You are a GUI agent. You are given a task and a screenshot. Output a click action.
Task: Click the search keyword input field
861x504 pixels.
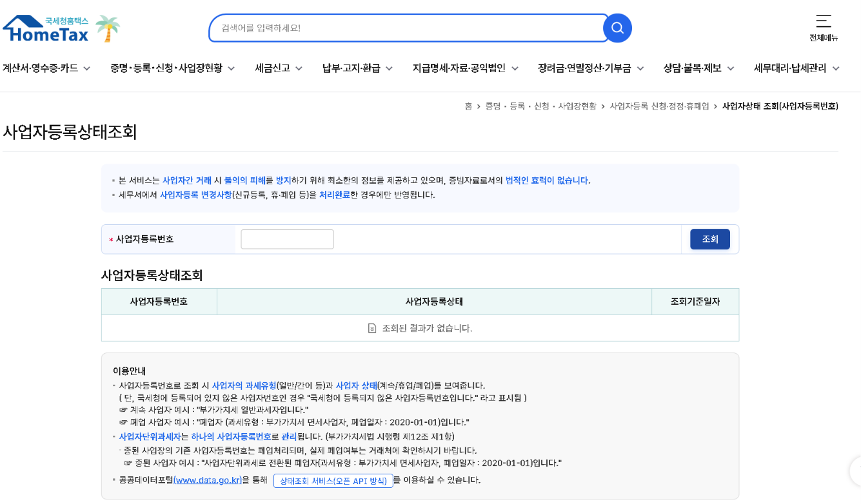409,28
